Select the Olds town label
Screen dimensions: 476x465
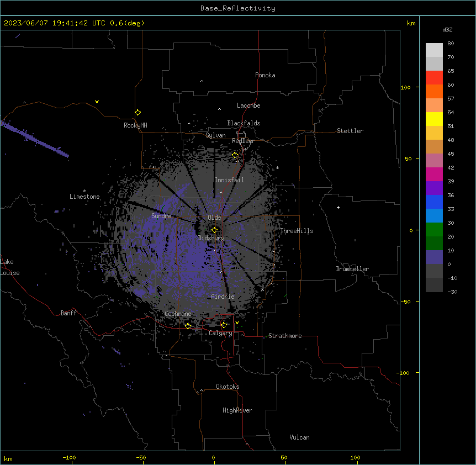pyautogui.click(x=214, y=218)
